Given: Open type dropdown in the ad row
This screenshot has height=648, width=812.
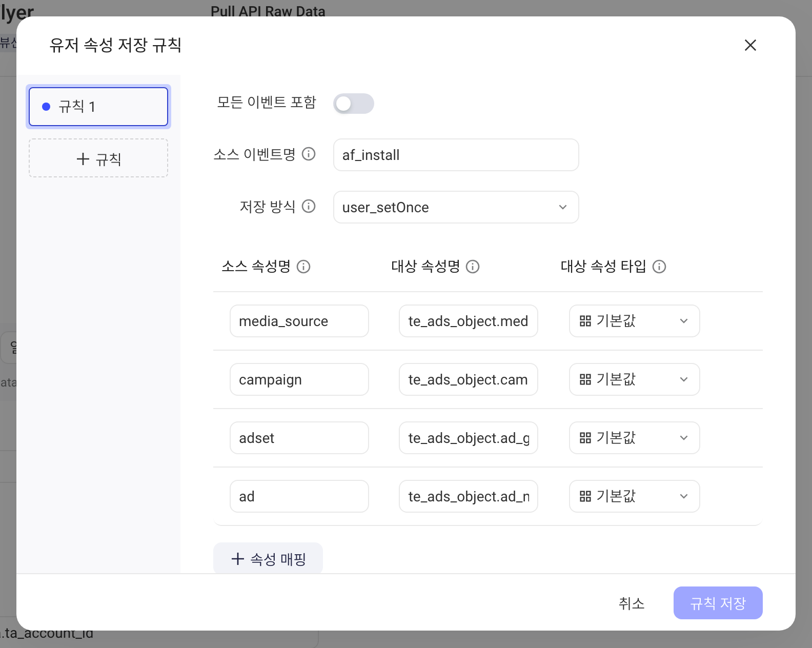Looking at the screenshot, I should pyautogui.click(x=634, y=496).
